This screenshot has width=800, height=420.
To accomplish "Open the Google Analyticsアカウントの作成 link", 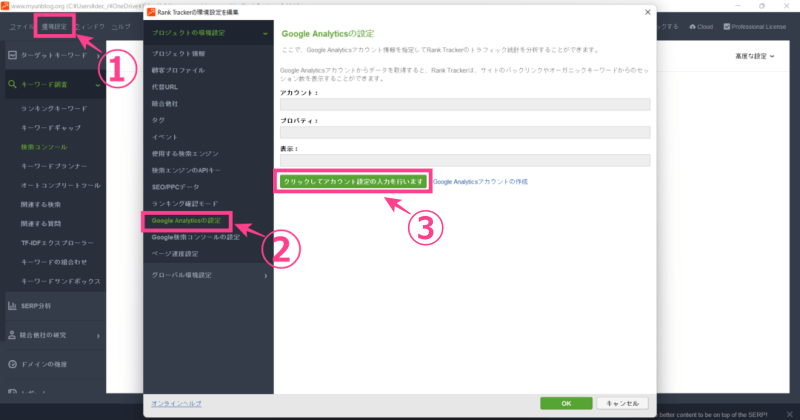I will click(480, 182).
